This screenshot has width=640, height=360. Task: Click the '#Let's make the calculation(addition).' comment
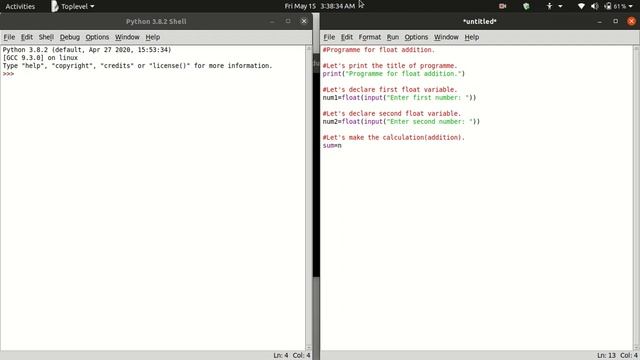click(x=393, y=138)
